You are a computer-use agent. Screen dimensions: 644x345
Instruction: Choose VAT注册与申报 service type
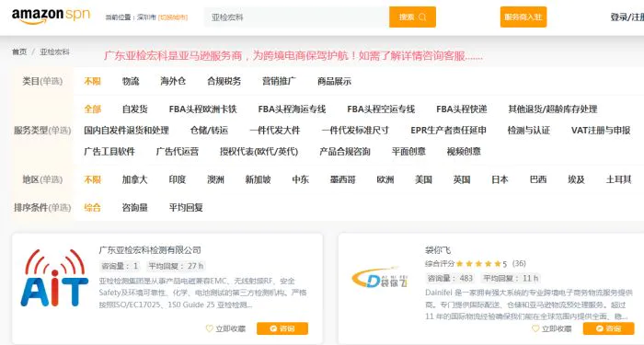601,131
